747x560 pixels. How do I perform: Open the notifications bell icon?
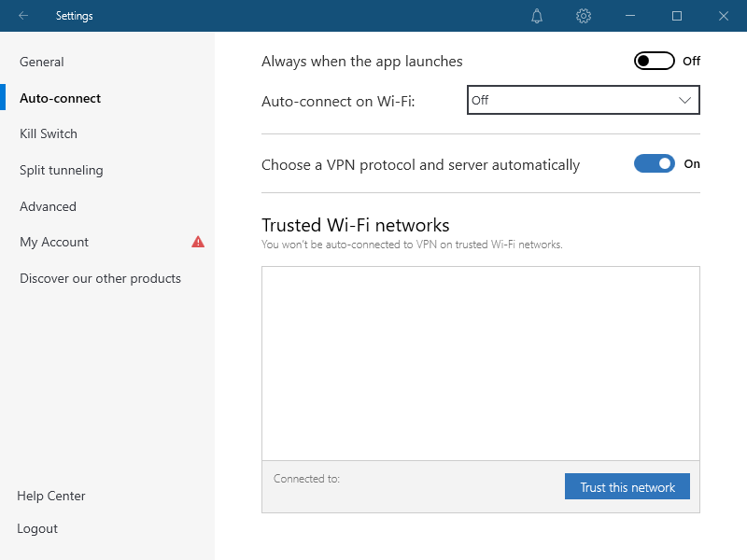(537, 16)
